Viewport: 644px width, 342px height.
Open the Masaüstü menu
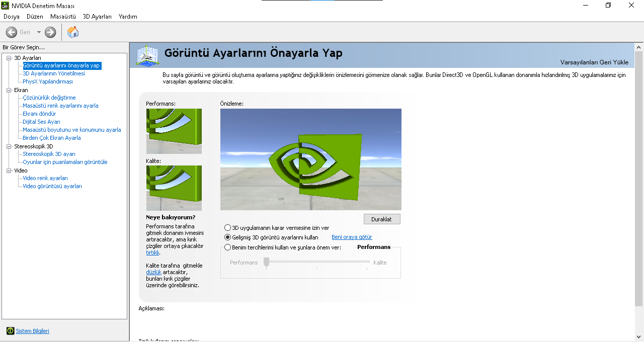63,17
